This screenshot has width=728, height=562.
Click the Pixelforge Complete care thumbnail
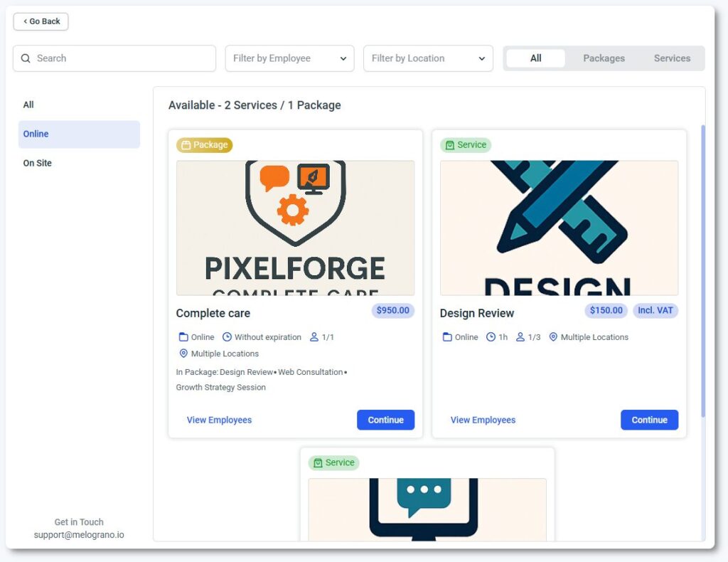(295, 228)
